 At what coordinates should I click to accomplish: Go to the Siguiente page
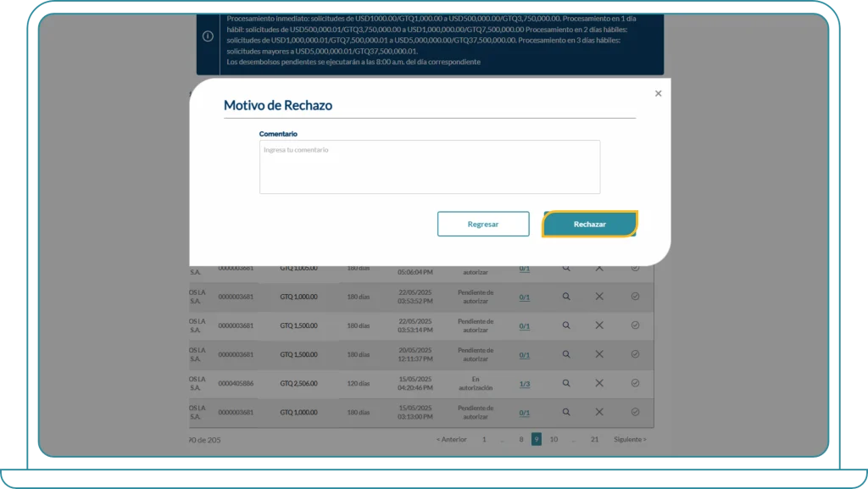point(629,439)
